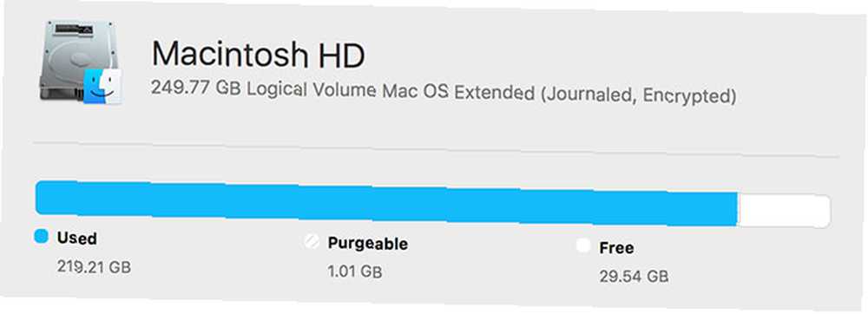Click the blue used portion of storage bar

coord(387,202)
